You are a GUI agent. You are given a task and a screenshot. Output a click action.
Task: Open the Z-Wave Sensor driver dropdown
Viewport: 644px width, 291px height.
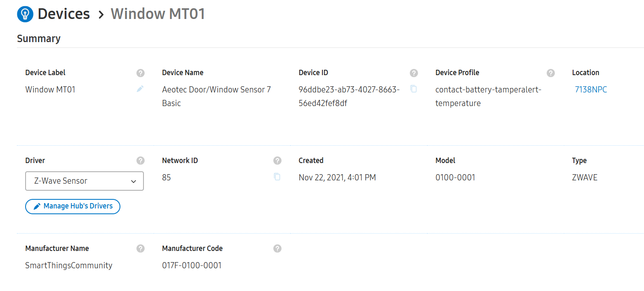[x=85, y=181]
